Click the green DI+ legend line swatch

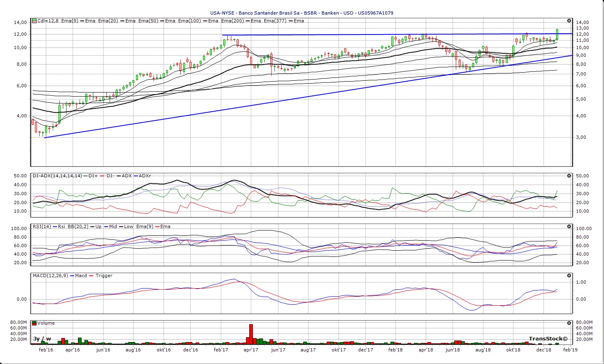point(85,176)
